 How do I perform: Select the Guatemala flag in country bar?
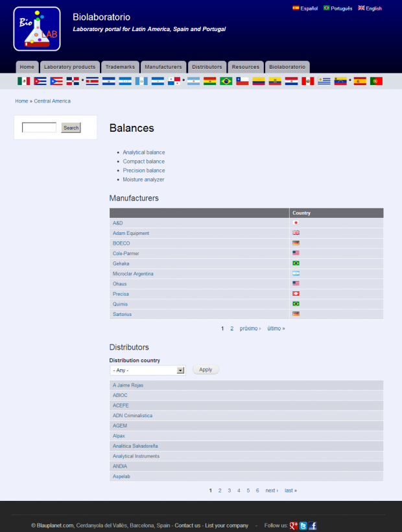tap(141, 81)
